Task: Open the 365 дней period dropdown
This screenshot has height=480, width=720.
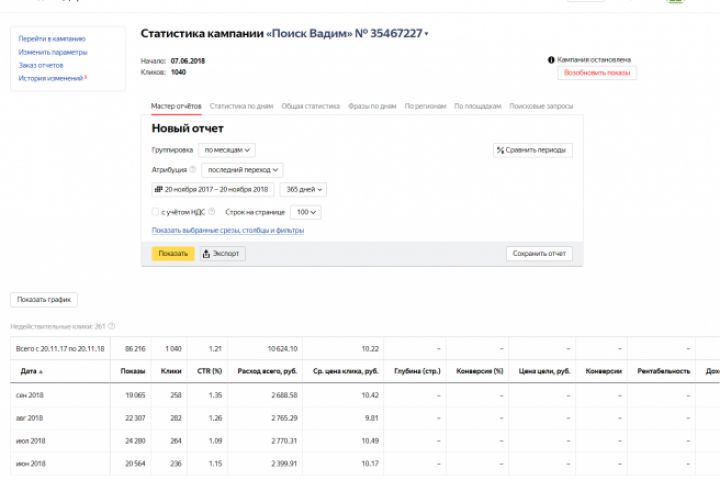Action: point(302,189)
